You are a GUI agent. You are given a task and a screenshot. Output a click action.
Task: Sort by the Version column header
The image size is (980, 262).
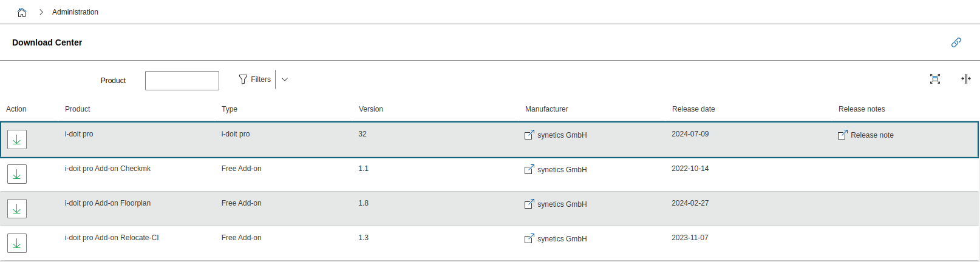click(371, 109)
